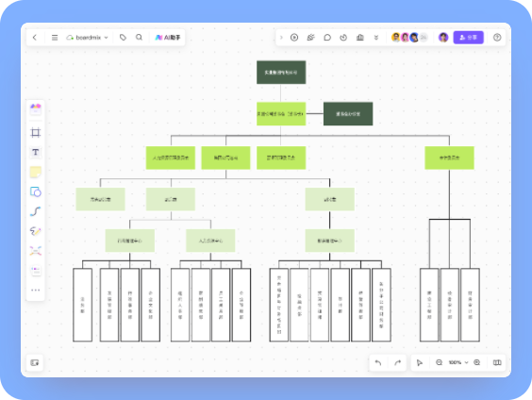Undo the last action

click(378, 362)
